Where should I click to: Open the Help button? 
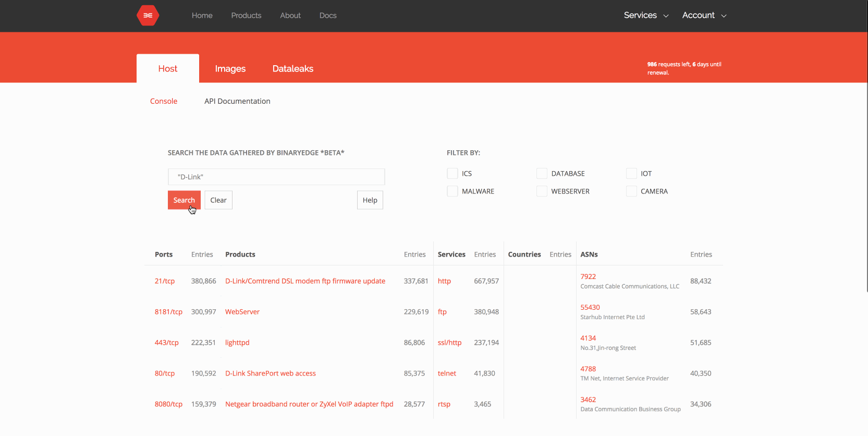click(370, 200)
